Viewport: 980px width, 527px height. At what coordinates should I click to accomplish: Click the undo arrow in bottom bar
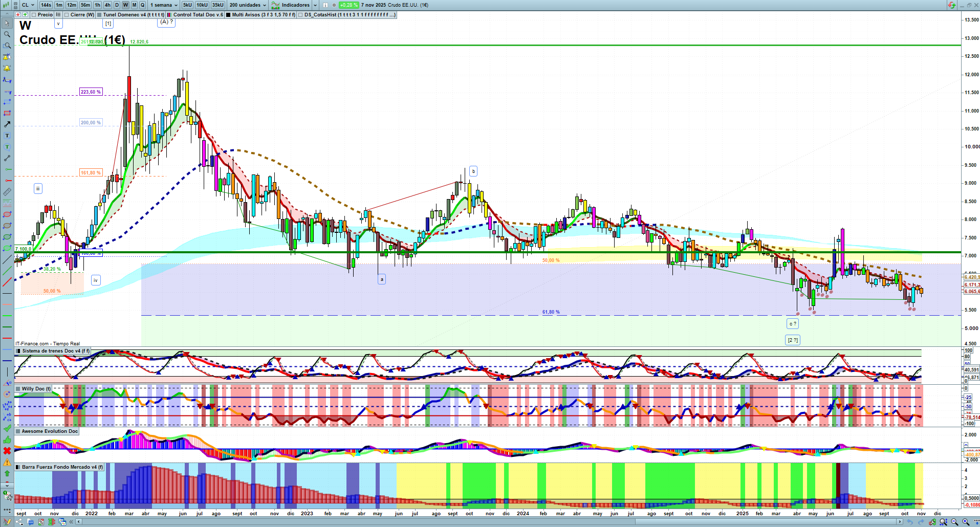click(910, 522)
